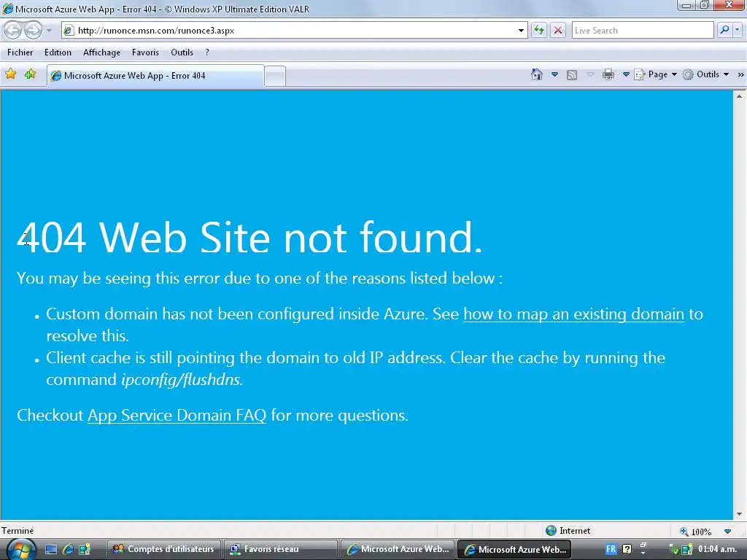Click the scrollbar up arrow
The image size is (747, 560).
point(740,96)
